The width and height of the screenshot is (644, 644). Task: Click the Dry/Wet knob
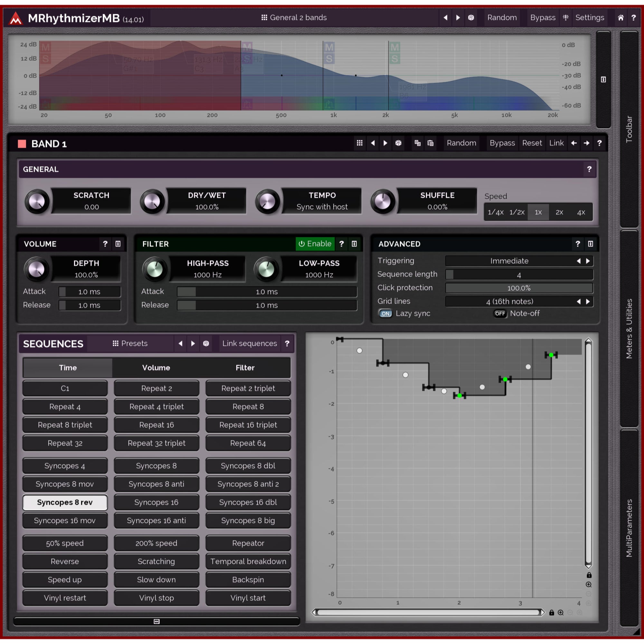coord(152,202)
